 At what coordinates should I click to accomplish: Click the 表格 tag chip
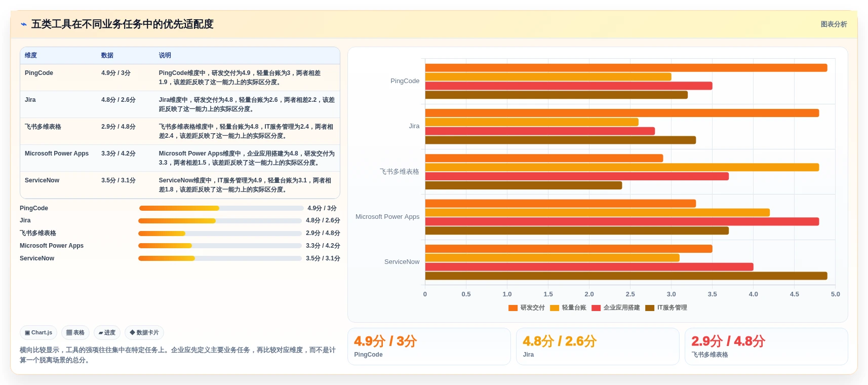pyautogui.click(x=75, y=333)
